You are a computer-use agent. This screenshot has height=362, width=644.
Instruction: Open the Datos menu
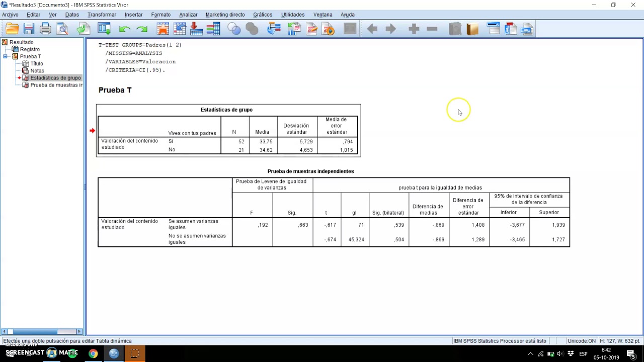72,15
